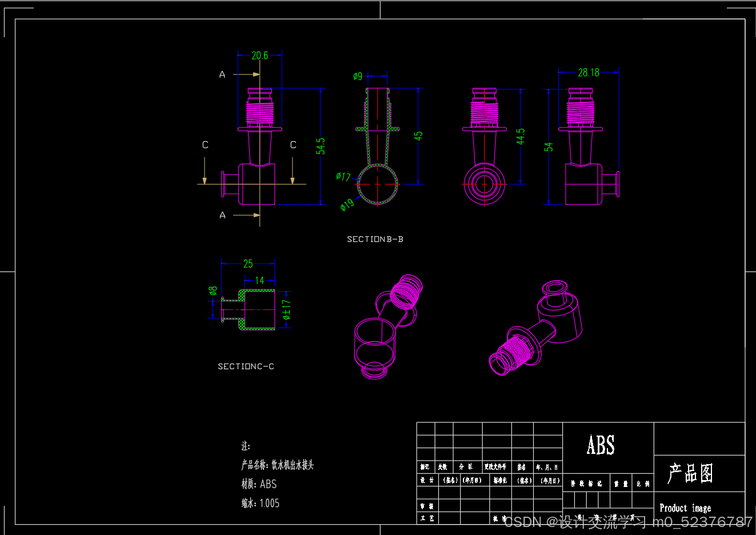Click the right section marker letter C
This screenshot has height=535, width=756.
coord(293,145)
